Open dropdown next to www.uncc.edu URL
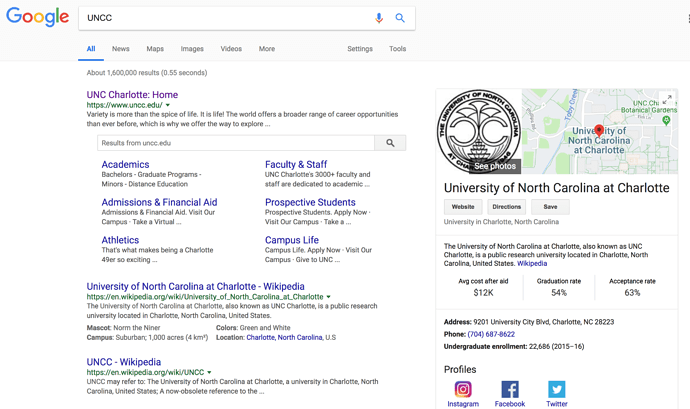Image resolution: width=690 pixels, height=409 pixels. [168, 105]
